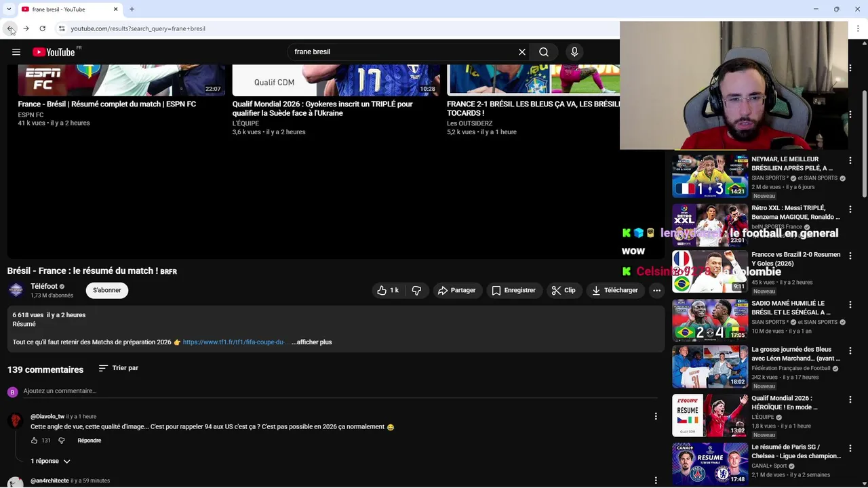Screen dimensions: 868x488
Task: Go to YouTube home via logo
Action: pyautogui.click(x=54, y=52)
